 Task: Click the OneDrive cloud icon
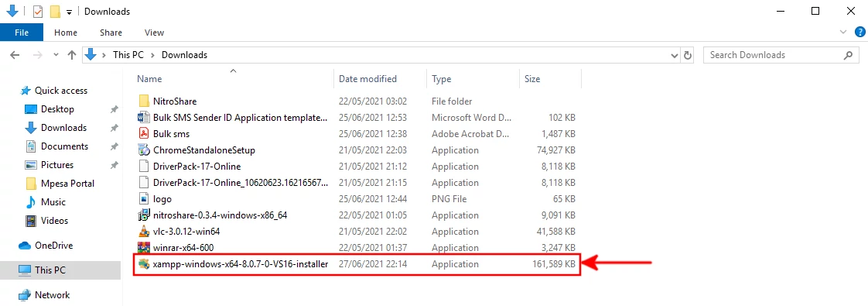click(24, 246)
